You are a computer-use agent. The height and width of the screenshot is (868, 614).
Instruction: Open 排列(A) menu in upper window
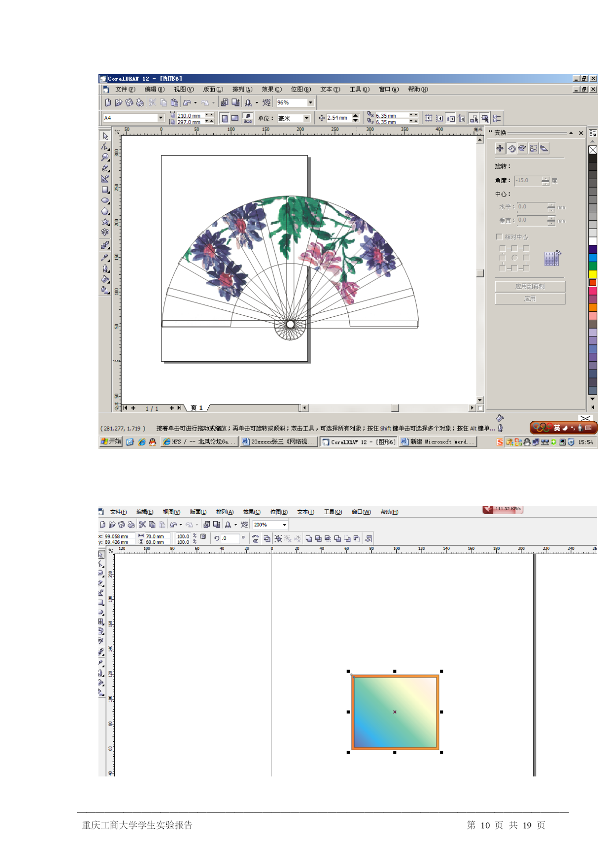[x=242, y=90]
